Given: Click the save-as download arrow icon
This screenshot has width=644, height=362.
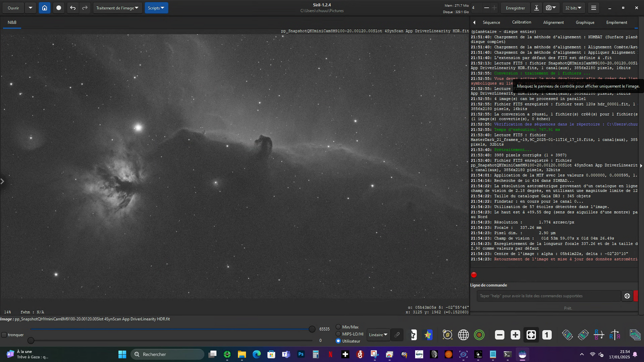Looking at the screenshot, I should [536, 8].
